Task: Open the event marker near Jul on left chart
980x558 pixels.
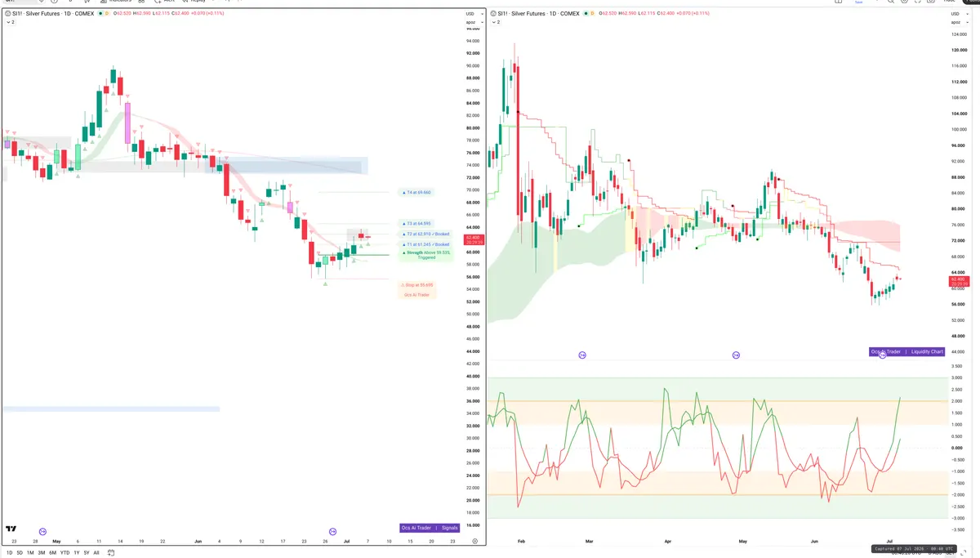Action: [332, 531]
